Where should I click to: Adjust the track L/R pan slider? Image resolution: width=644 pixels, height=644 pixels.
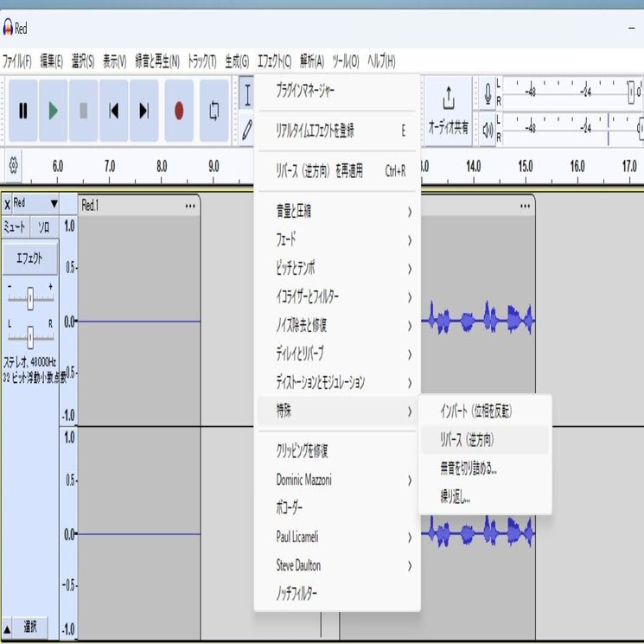(x=30, y=337)
